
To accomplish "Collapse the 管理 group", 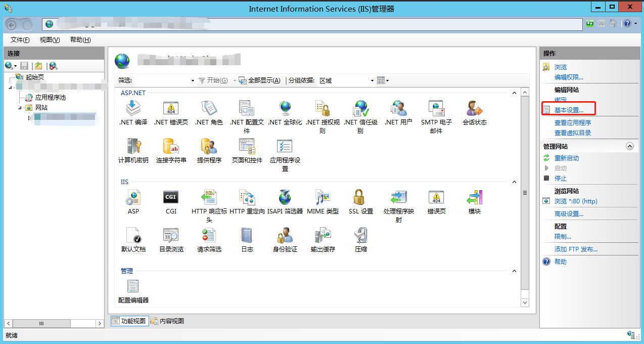I will pos(514,271).
